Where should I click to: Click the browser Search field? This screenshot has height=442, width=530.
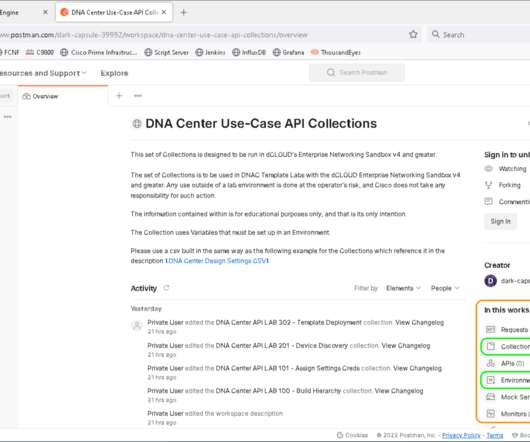tap(480, 35)
